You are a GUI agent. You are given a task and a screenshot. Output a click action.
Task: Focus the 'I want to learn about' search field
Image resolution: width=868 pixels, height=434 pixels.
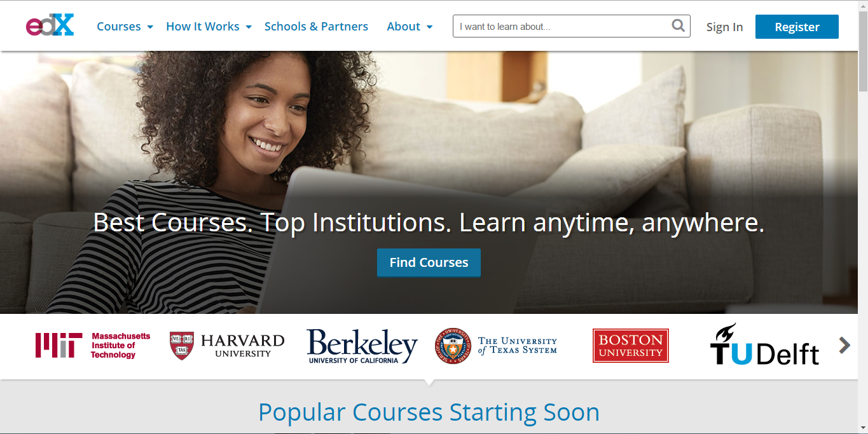(571, 26)
